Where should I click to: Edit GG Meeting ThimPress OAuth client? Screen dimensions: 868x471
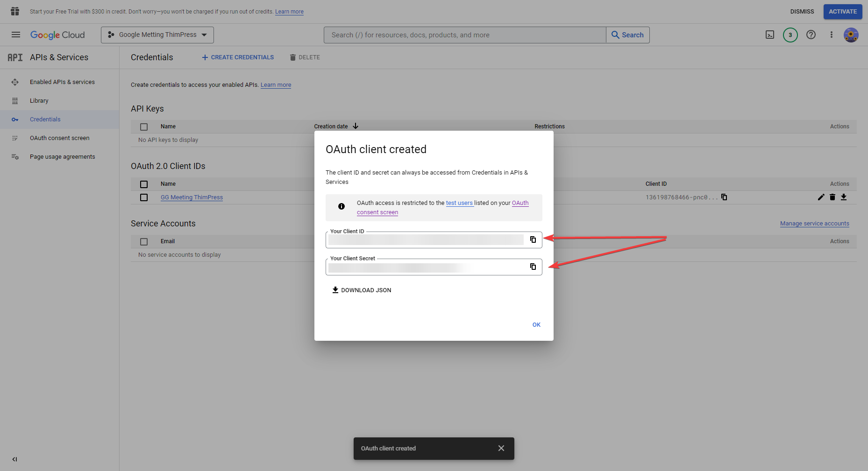pos(821,197)
